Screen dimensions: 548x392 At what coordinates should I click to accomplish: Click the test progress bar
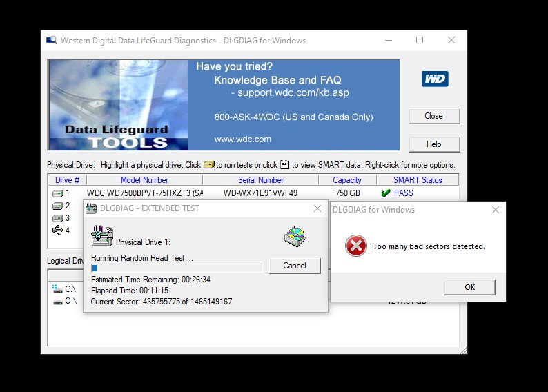tap(177, 268)
